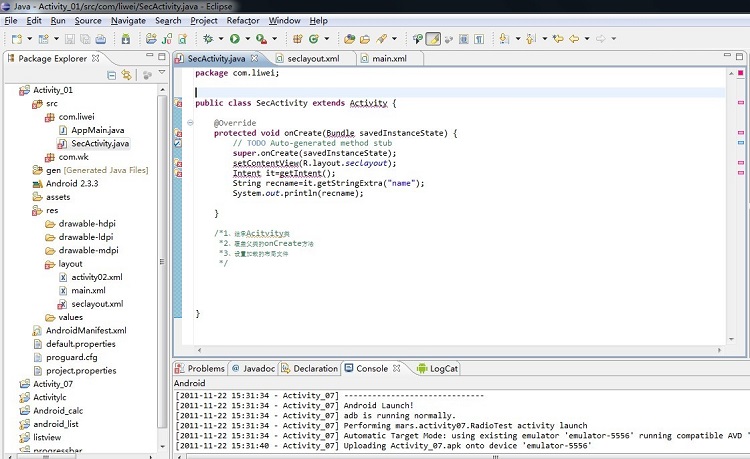Click the LogCat Android icon tab

[422, 368]
